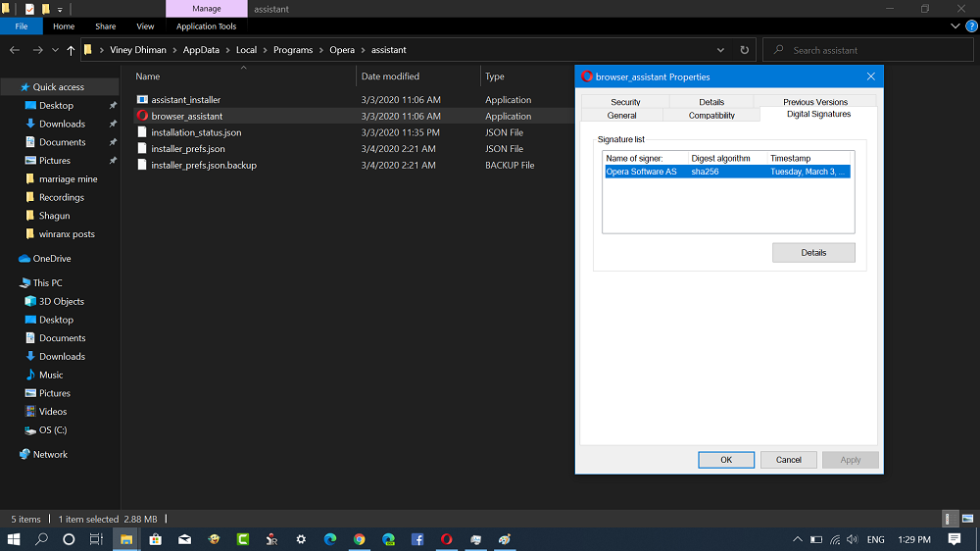Open Cortana circle icon
Screen dimensions: 980x551
click(69, 539)
